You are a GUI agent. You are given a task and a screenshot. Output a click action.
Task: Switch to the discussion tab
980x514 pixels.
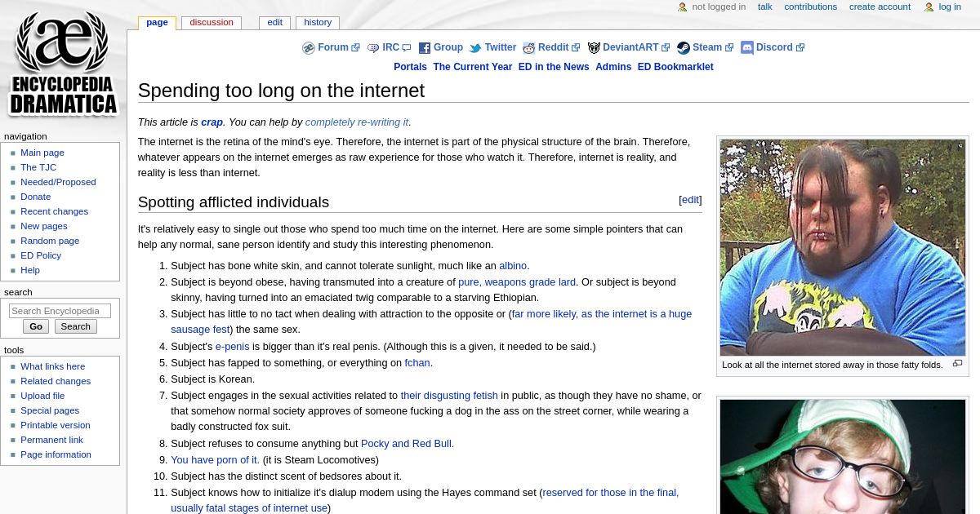coord(212,22)
